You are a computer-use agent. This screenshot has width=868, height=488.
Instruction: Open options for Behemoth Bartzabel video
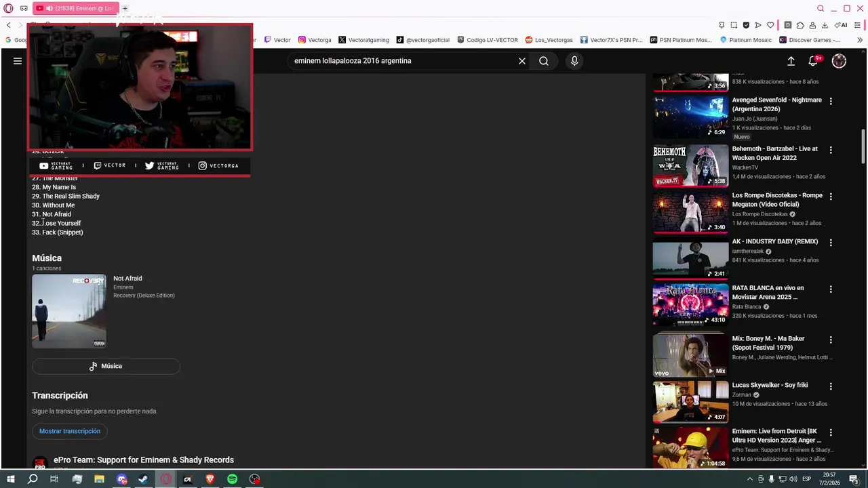tap(831, 150)
